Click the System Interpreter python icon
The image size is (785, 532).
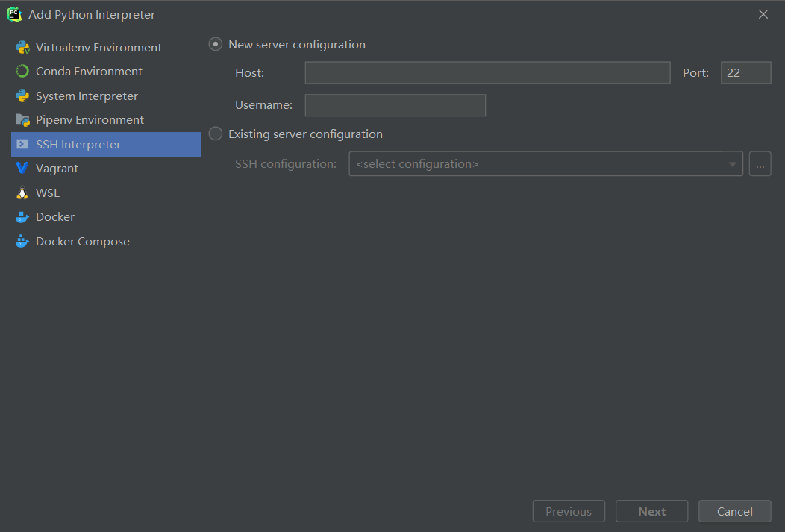[x=22, y=96]
